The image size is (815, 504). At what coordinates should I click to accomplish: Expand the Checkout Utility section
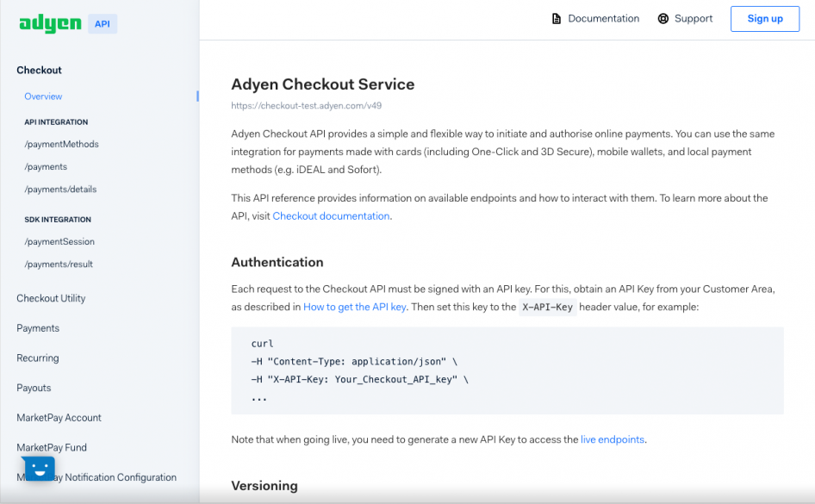[51, 298]
